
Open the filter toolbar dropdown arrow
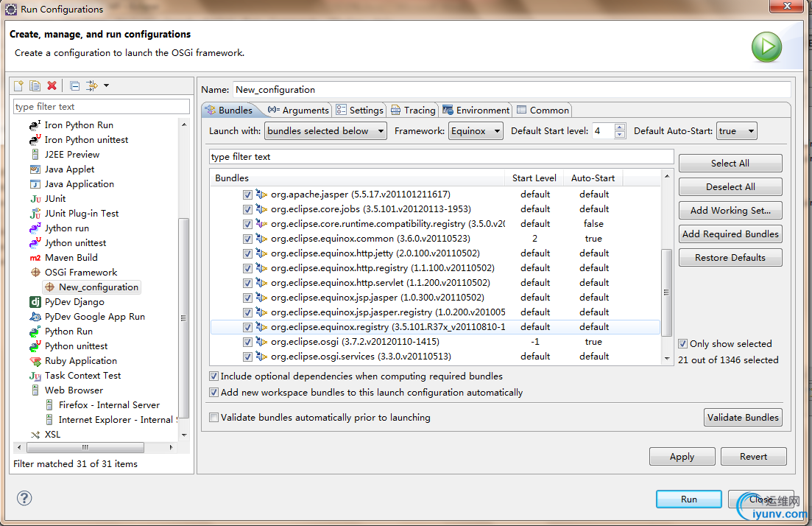(106, 85)
